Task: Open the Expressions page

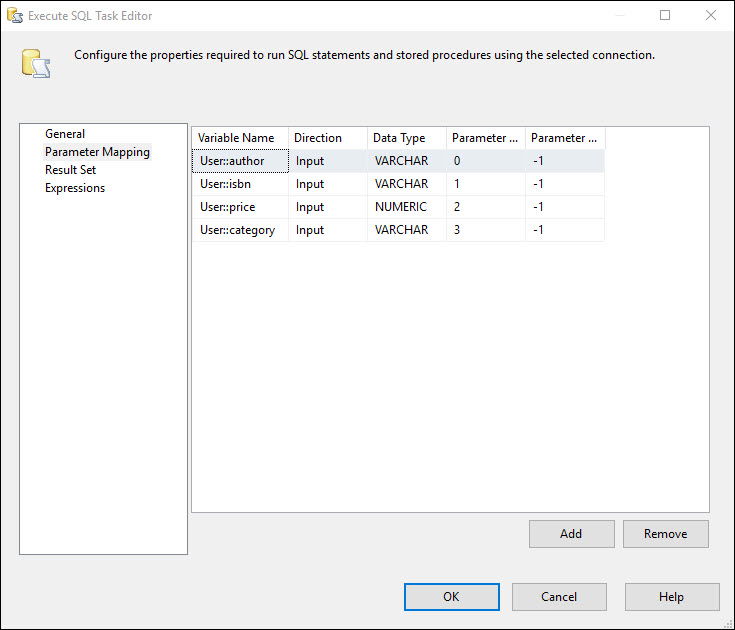Action: [75, 188]
